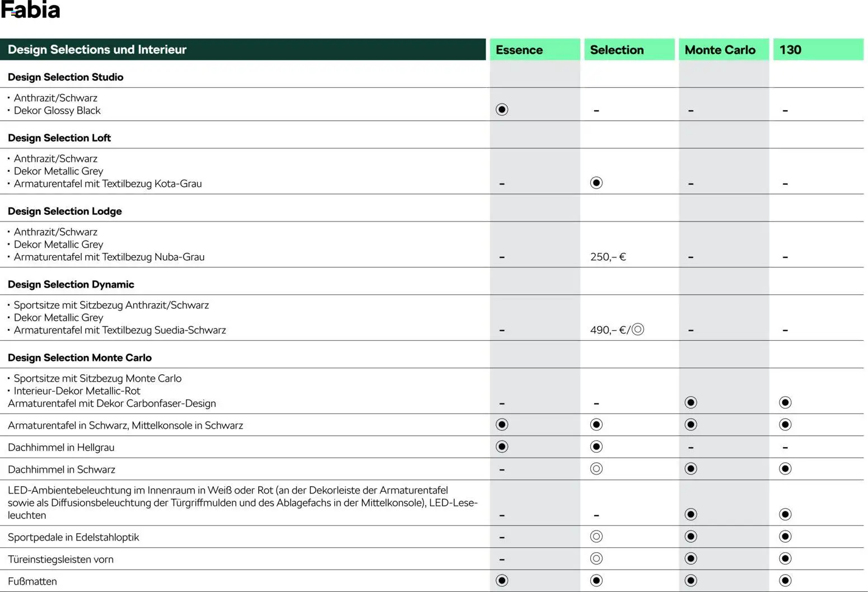Viewport: 868px width, 592px height.
Task: Select Monte Carlo marker for LED-Ambientebeleuchtung row
Action: pyautogui.click(x=691, y=514)
